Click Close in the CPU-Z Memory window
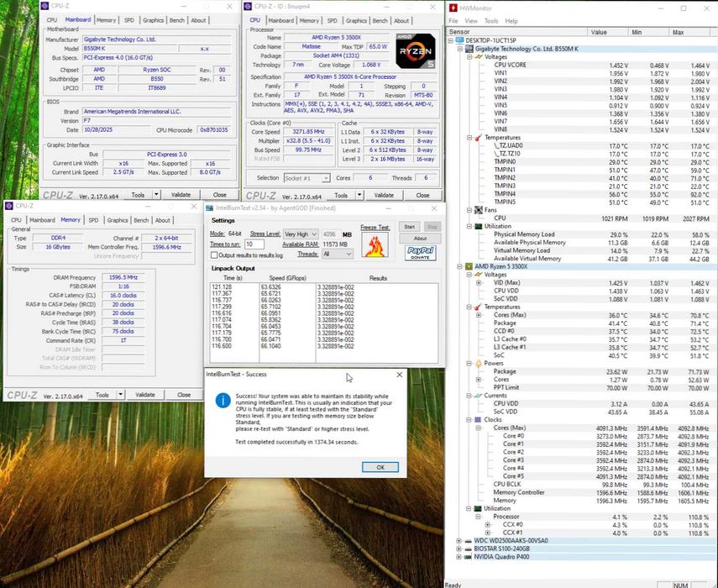Image resolution: width=718 pixels, height=588 pixels. click(184, 394)
